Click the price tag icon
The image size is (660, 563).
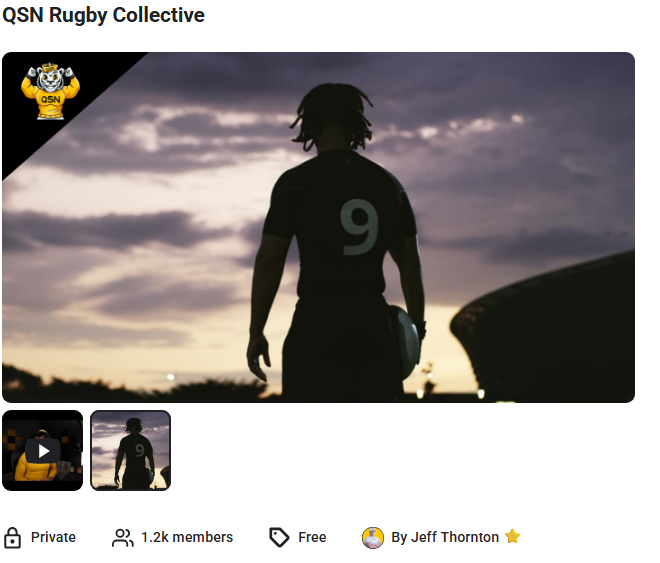tap(279, 537)
